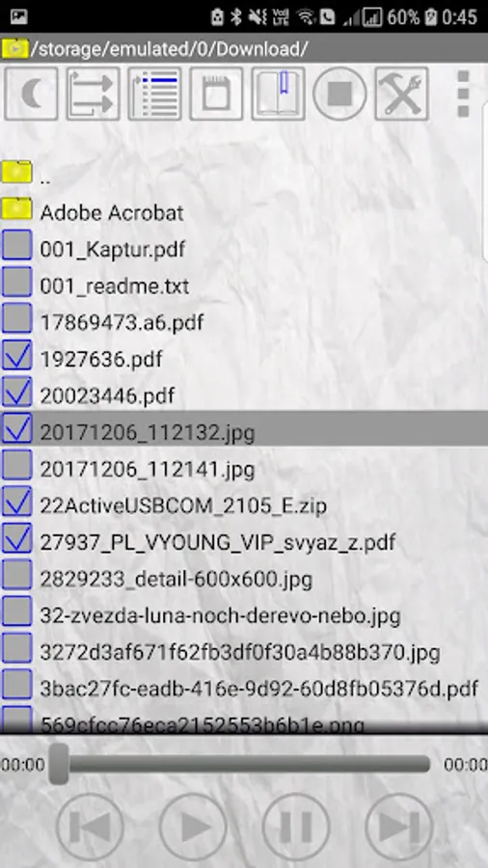
Task: Uncheck the 1927636.pdf checkbox
Action: click(x=17, y=356)
